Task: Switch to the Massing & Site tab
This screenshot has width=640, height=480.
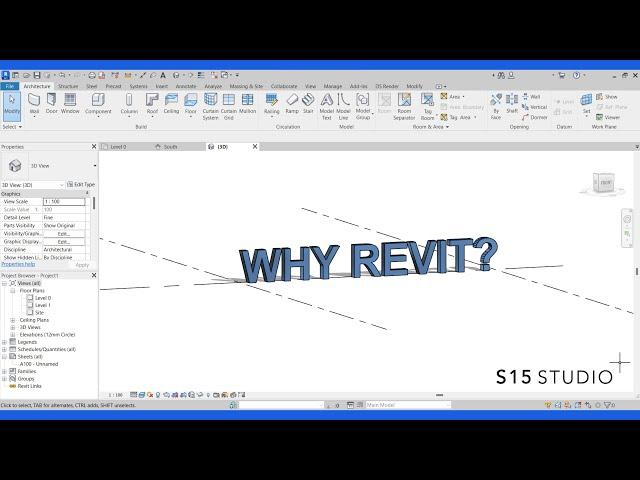Action: (246, 86)
